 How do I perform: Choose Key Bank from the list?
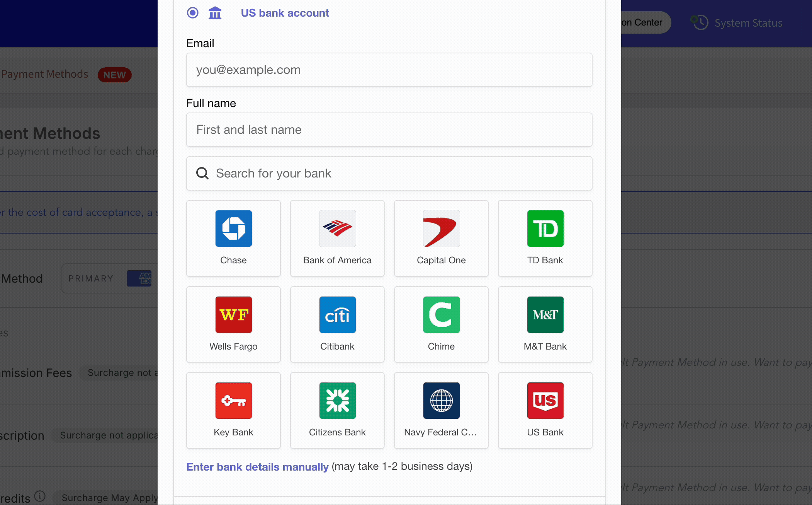pos(233,410)
